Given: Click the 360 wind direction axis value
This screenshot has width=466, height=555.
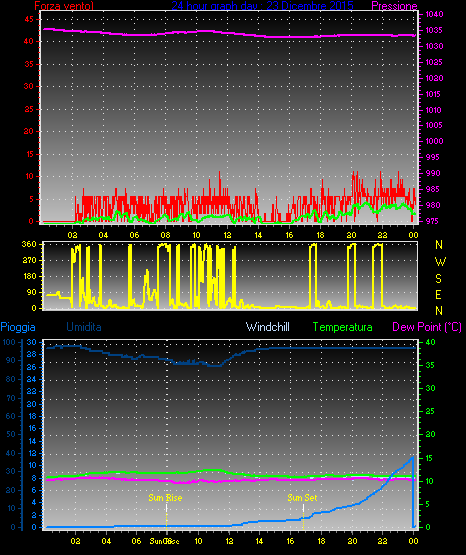Looking at the screenshot, I should (x=29, y=244).
